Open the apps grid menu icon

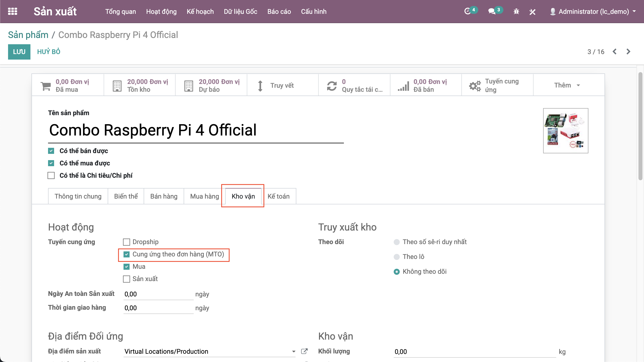[x=13, y=11]
